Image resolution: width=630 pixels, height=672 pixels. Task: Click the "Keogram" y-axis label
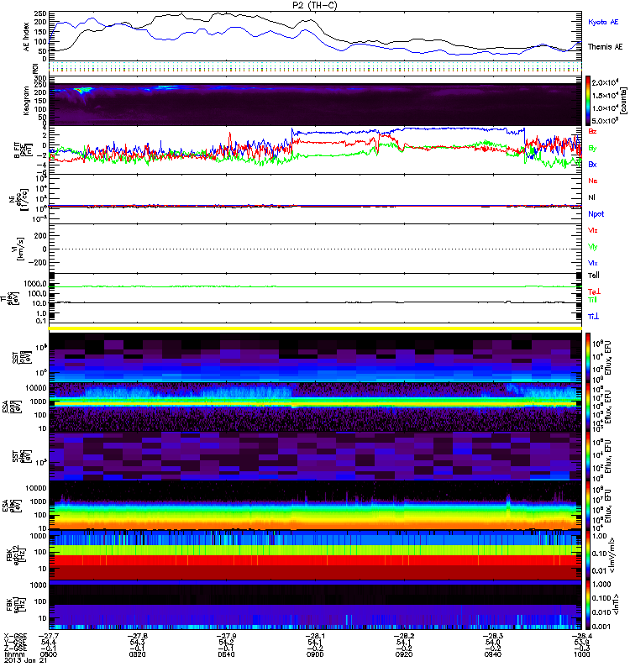[26, 101]
